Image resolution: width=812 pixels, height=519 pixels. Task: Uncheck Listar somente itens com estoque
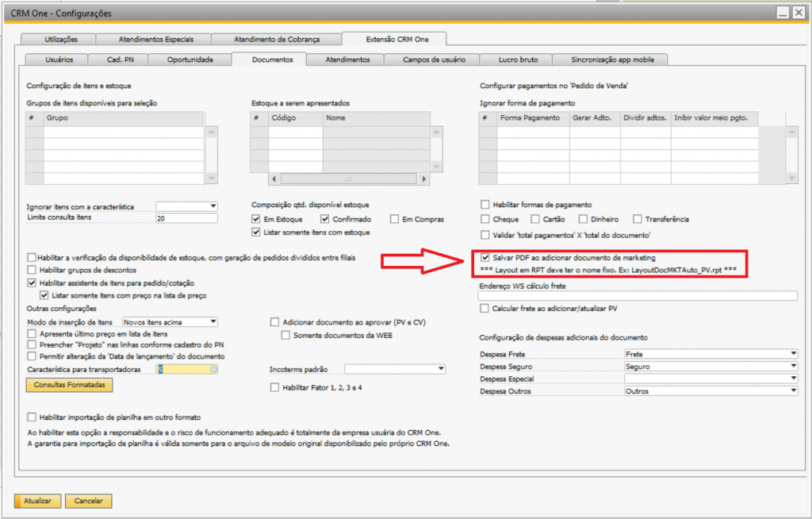(256, 233)
